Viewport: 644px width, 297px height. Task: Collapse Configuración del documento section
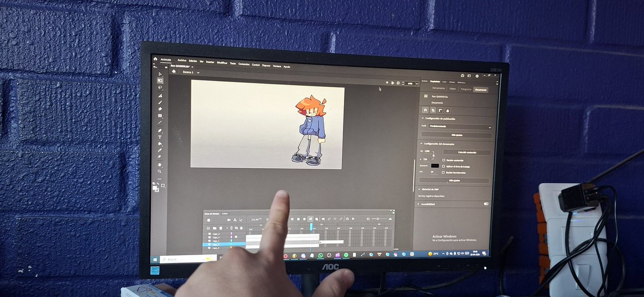click(422, 144)
